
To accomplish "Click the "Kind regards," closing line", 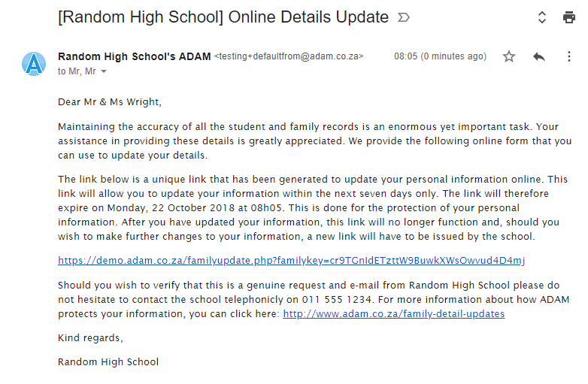I will click(90, 338).
